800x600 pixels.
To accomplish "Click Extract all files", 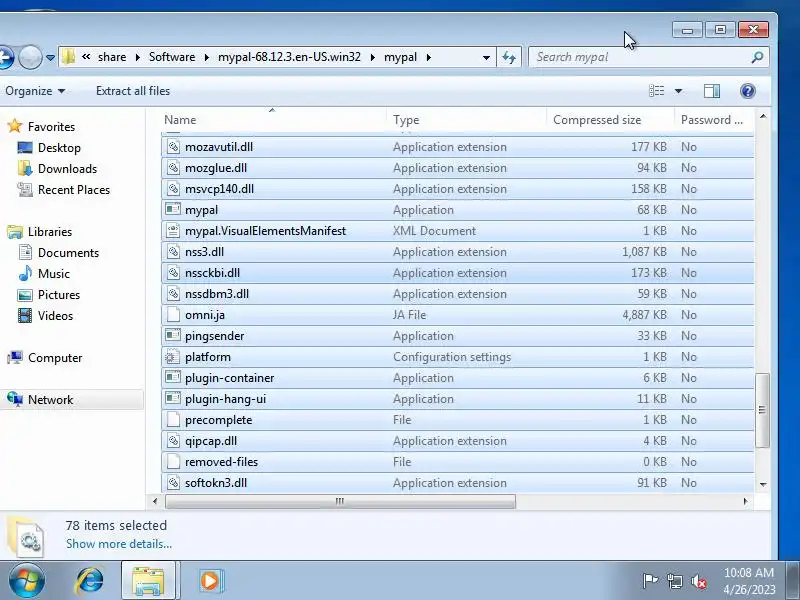I will [133, 91].
